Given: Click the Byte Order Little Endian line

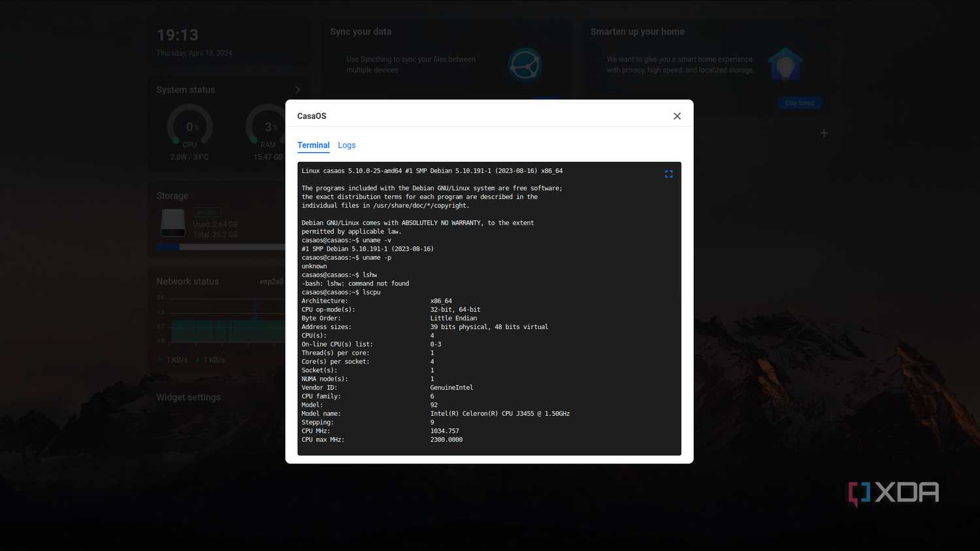Looking at the screenshot, I should point(389,319).
